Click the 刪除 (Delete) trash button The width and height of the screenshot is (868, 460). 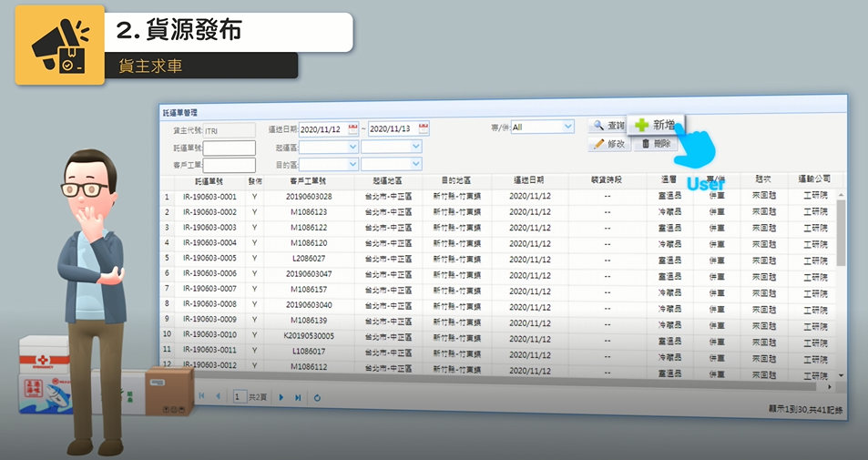[656, 144]
